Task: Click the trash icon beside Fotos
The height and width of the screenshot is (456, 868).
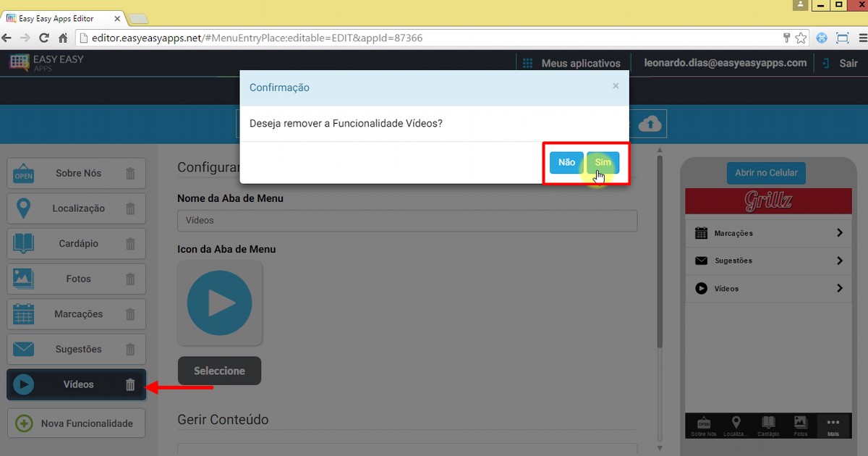Action: [130, 279]
